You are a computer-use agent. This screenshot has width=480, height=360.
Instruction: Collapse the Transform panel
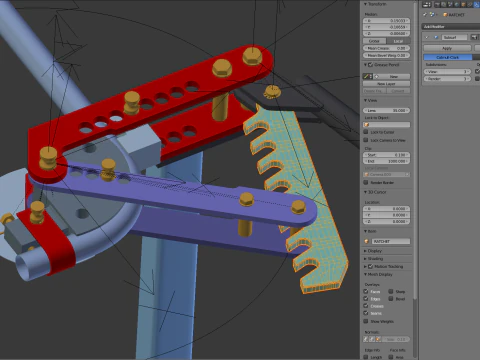tap(366, 4)
